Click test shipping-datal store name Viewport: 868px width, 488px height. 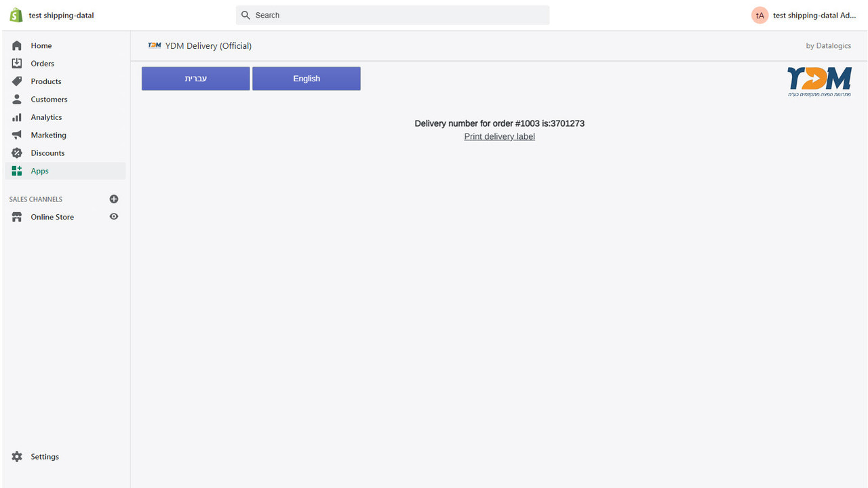pos(61,15)
